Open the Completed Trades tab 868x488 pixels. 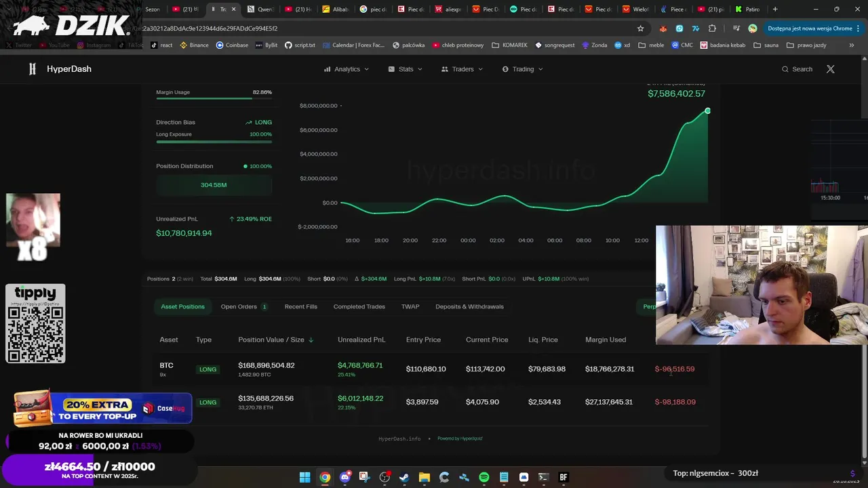click(x=359, y=306)
